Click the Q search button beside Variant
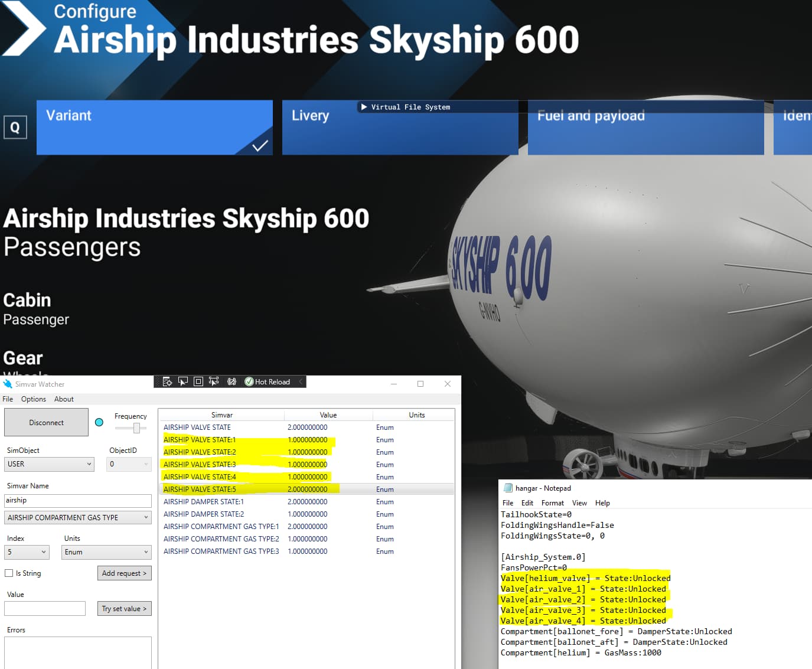 [15, 127]
